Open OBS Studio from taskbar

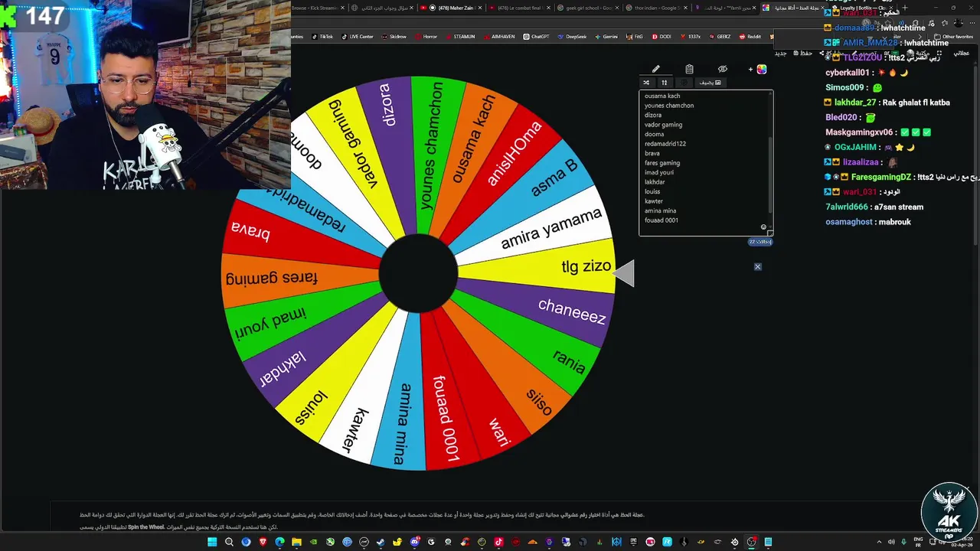[x=752, y=542]
